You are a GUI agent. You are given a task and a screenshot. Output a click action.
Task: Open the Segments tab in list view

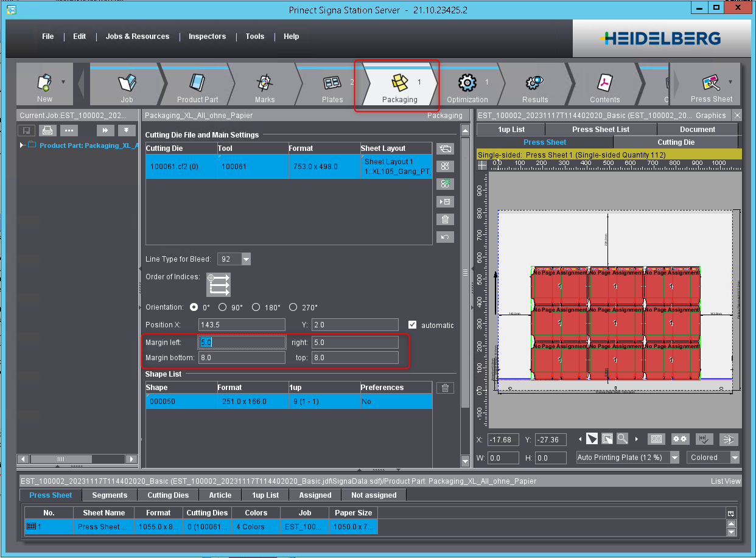(110, 495)
